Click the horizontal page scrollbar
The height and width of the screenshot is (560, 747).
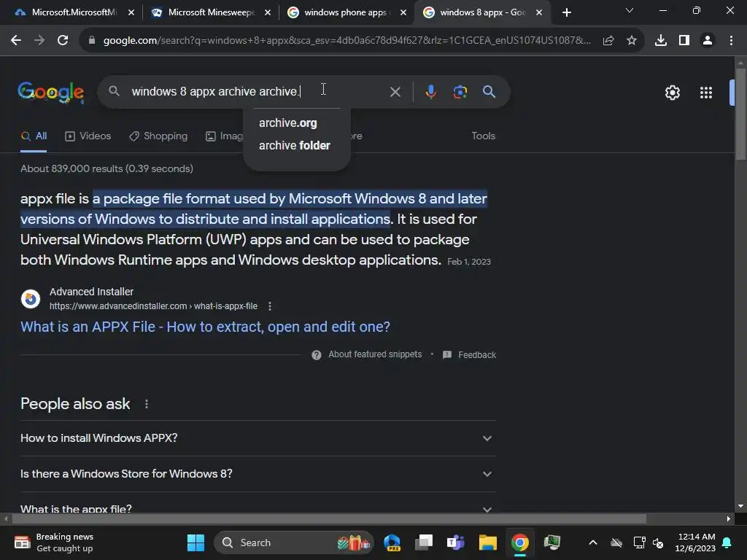pos(329,518)
